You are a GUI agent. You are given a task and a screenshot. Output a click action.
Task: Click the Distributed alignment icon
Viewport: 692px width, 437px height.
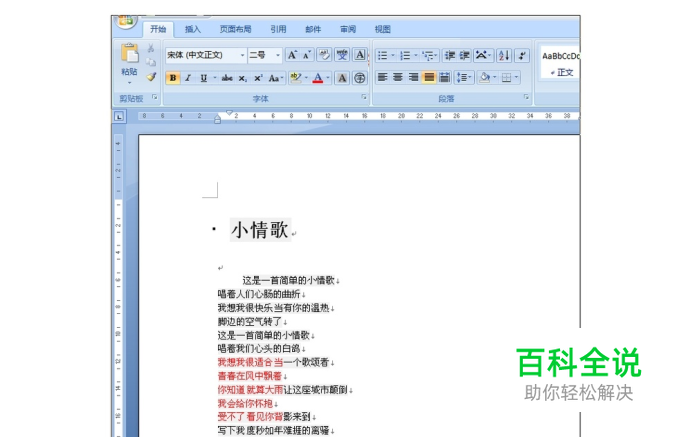pyautogui.click(x=444, y=77)
